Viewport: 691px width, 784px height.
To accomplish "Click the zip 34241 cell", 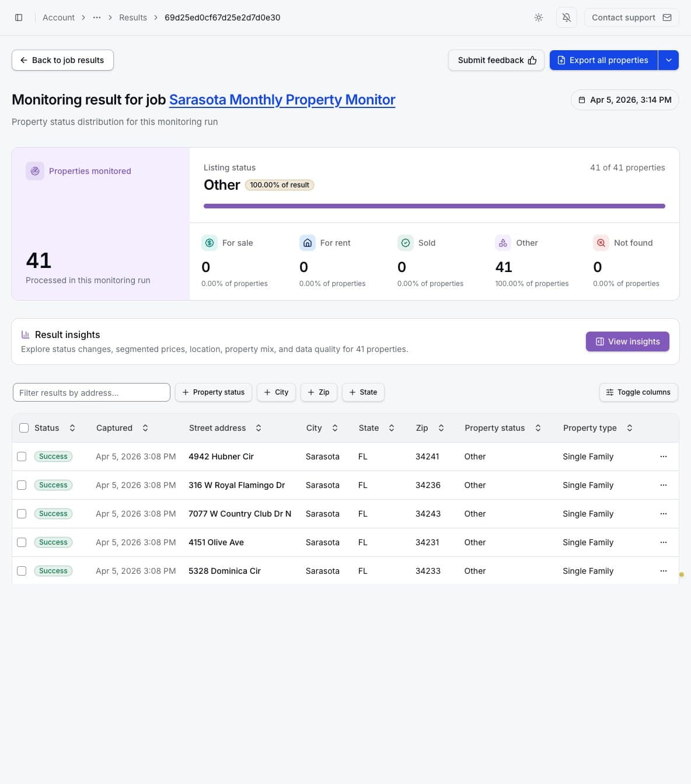I will coord(427,457).
